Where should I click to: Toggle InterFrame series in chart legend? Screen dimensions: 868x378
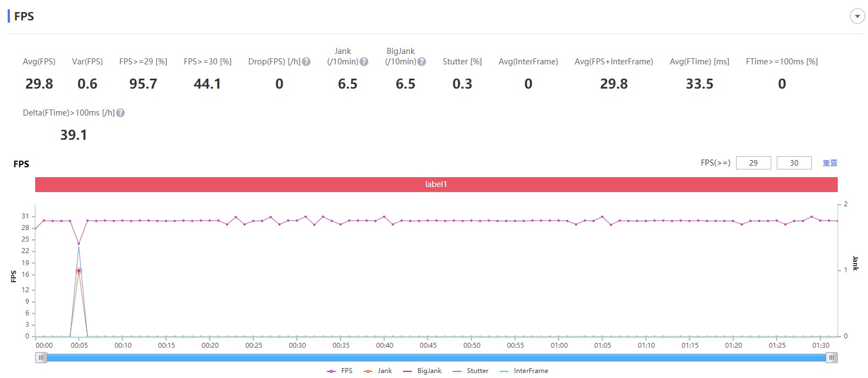click(524, 371)
